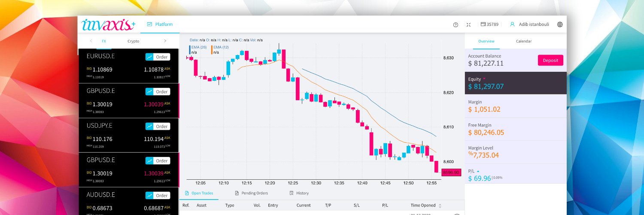The height and width of the screenshot is (215, 644).
Task: Click the Deposit button
Action: coord(550,60)
